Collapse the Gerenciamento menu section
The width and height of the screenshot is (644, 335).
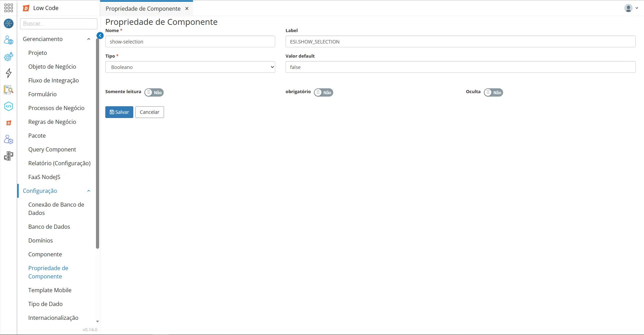89,39
